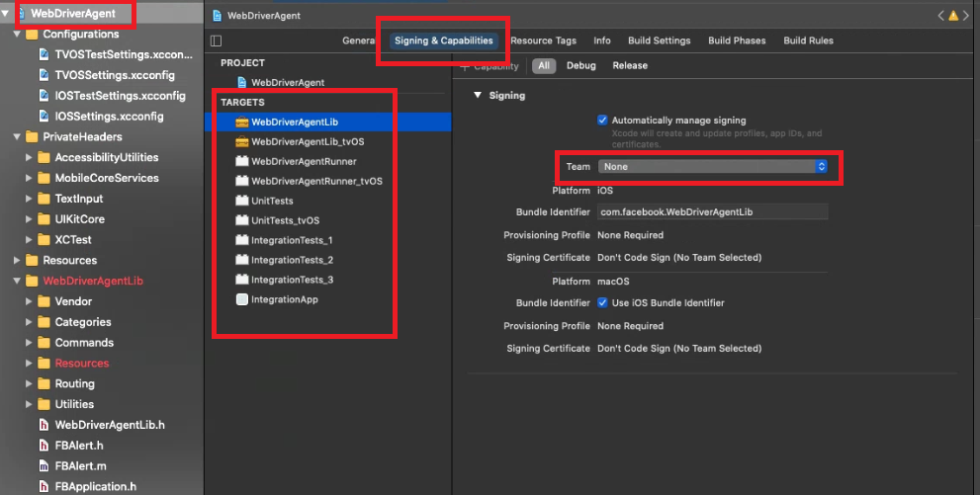This screenshot has height=495, width=980.
Task: Click the project document icon under PROJECT
Action: pos(242,82)
